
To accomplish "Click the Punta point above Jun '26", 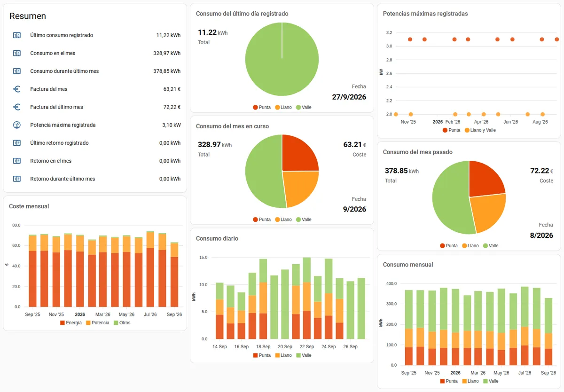I will 512,39.
